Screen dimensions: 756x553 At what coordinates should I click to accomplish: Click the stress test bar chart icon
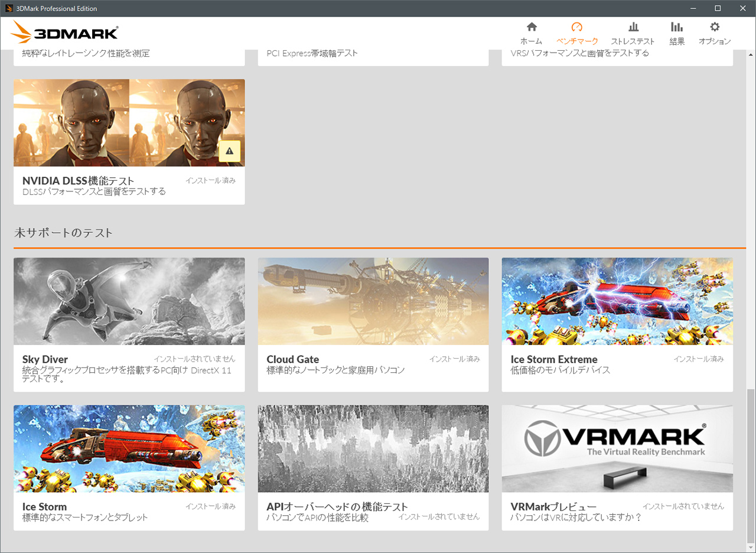coord(633,27)
